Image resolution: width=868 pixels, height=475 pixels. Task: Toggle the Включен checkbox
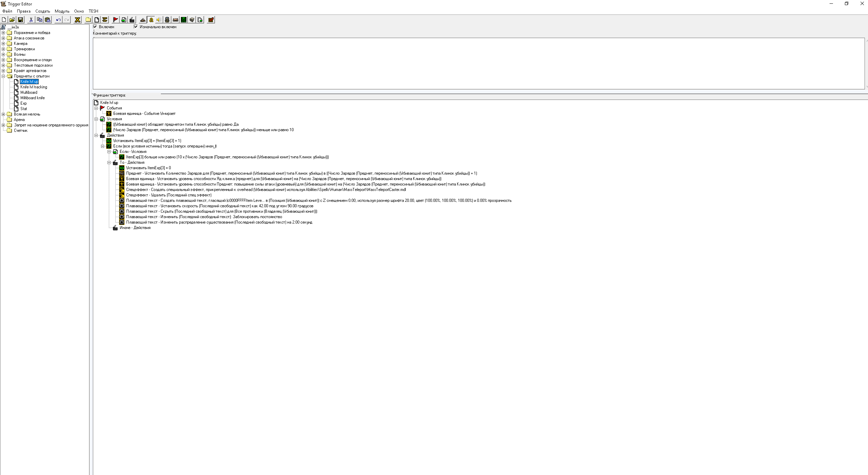[x=95, y=27]
